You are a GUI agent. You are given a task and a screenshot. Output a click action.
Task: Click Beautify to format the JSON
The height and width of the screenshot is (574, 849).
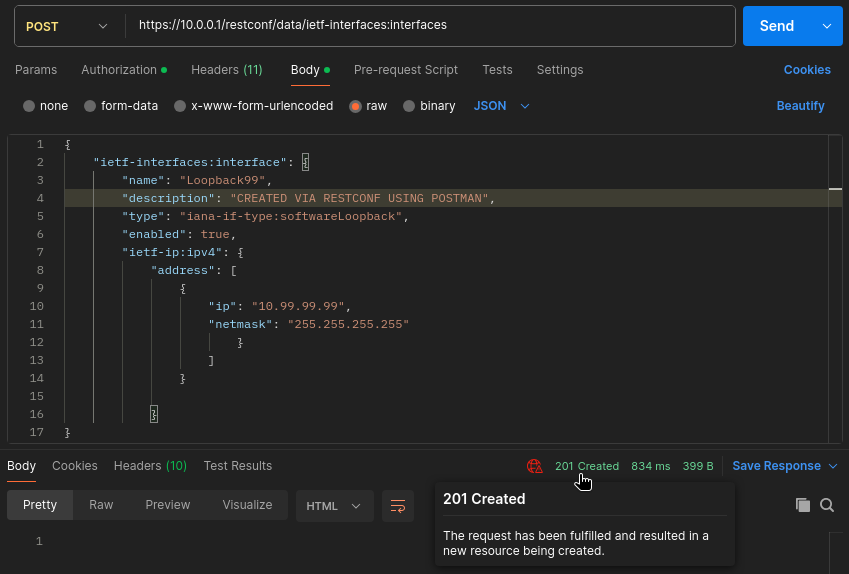[x=800, y=106]
